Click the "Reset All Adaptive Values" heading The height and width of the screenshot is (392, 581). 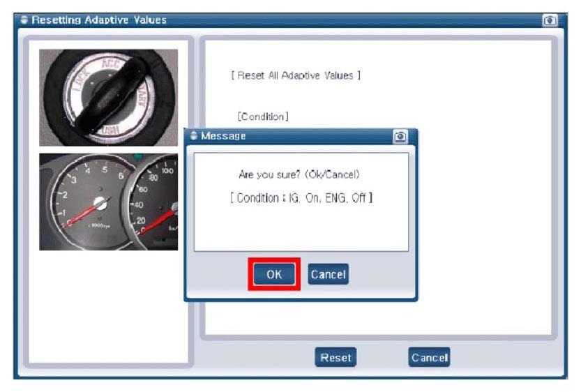pyautogui.click(x=295, y=75)
